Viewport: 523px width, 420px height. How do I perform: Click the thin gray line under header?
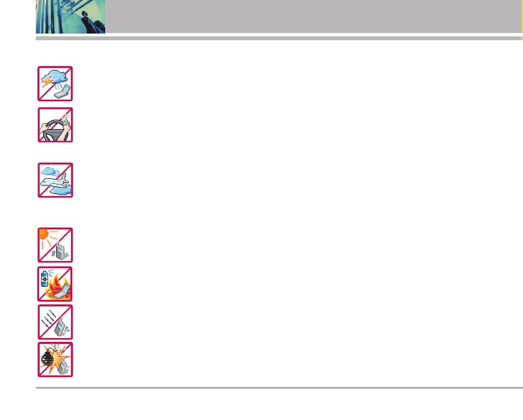(279, 39)
